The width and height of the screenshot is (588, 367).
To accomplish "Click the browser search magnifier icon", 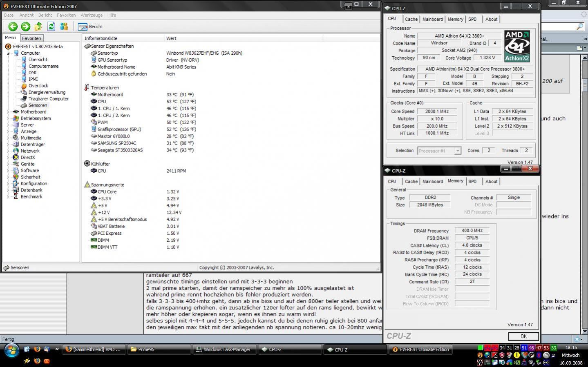I will (x=580, y=27).
